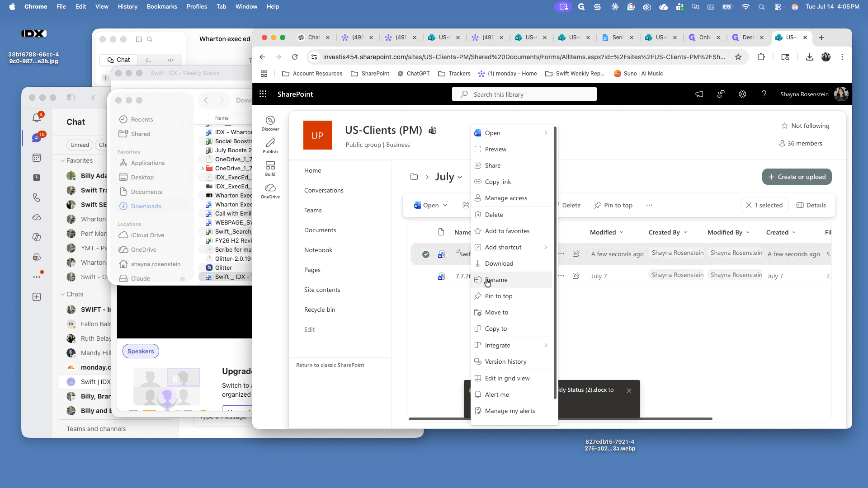Open the Details pane button

[811, 205]
